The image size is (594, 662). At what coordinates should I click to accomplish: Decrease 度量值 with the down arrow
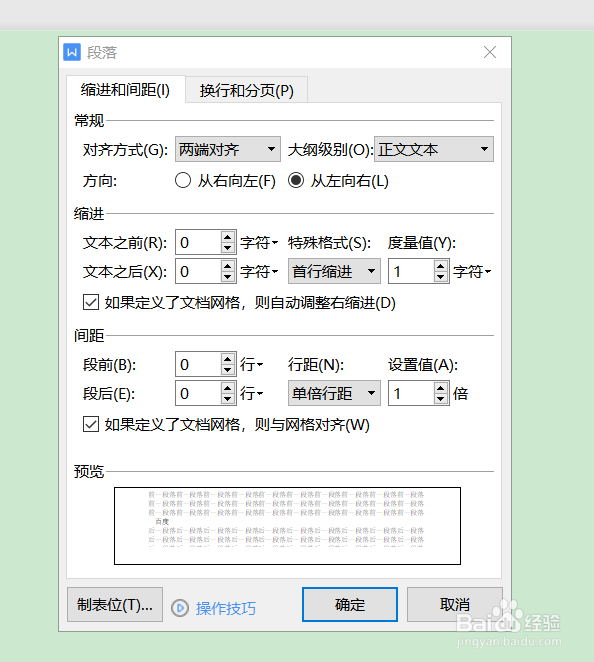pos(441,277)
